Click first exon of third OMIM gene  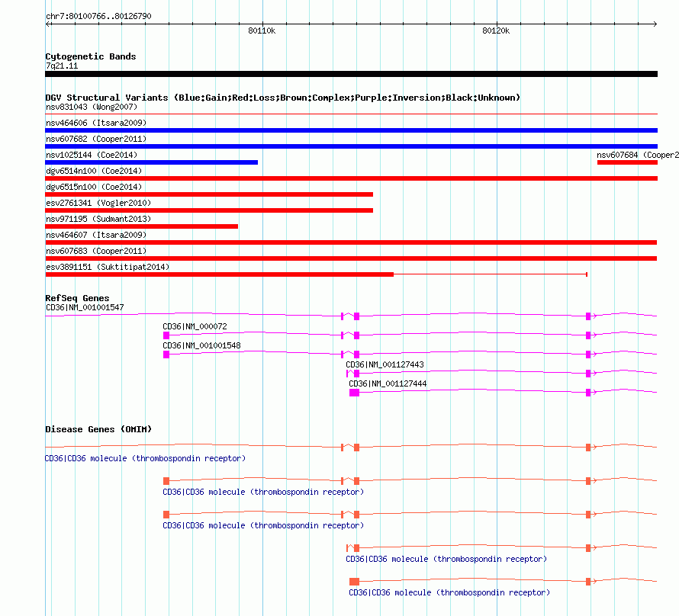pyautogui.click(x=166, y=515)
